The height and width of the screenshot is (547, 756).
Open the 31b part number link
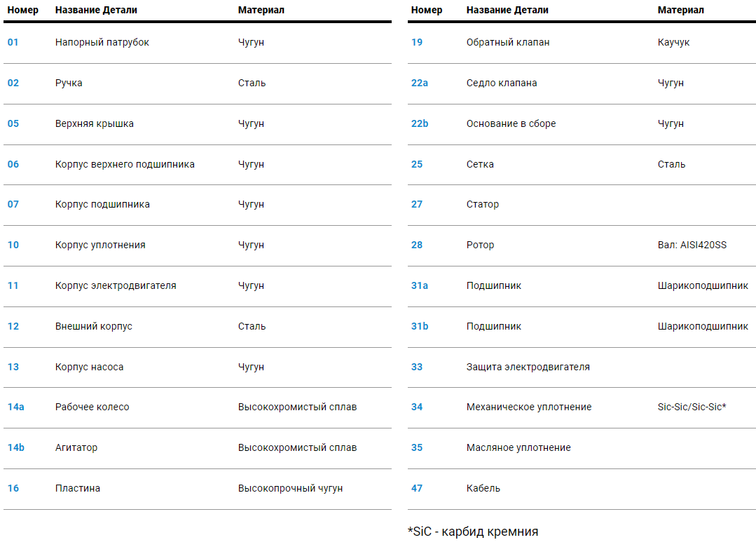(420, 326)
